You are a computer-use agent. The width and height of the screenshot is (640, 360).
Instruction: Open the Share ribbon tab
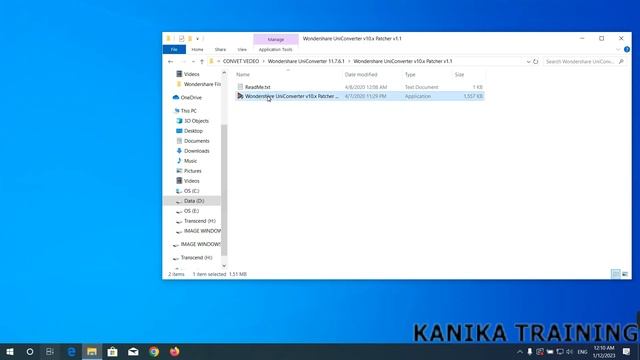tap(220, 49)
